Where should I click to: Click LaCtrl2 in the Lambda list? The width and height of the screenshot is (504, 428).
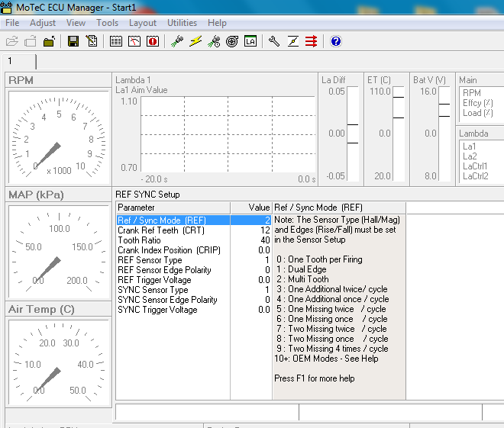pyautogui.click(x=476, y=176)
